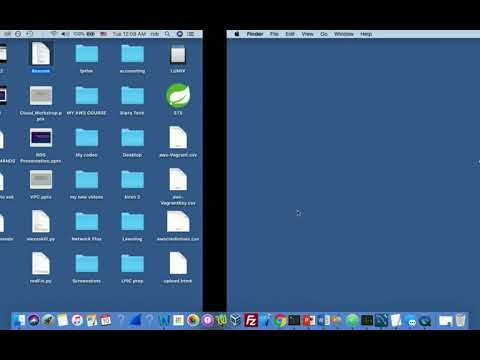Open the Trash in the dock
Viewport: 480px width, 360px height.
460,320
